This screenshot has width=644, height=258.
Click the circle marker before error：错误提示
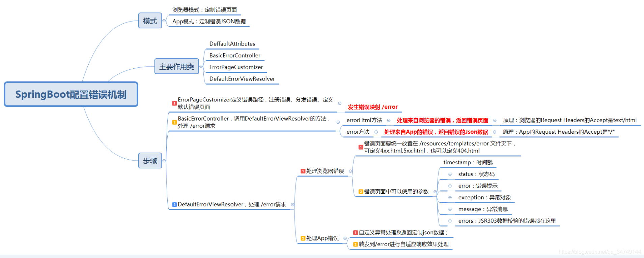[450, 186]
